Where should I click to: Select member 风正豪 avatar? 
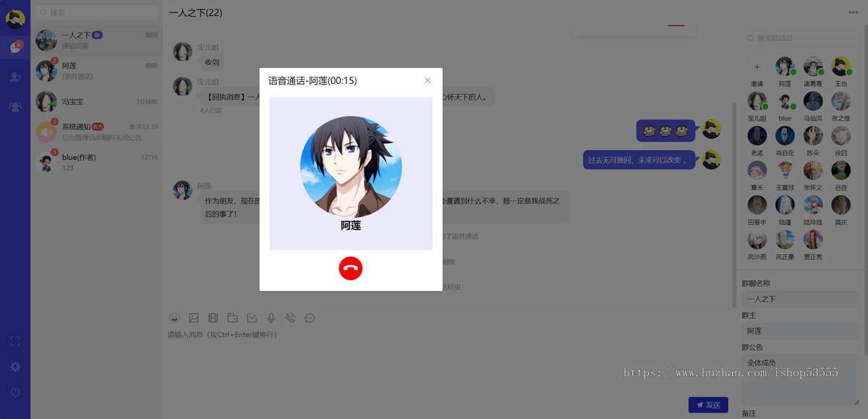pyautogui.click(x=785, y=240)
